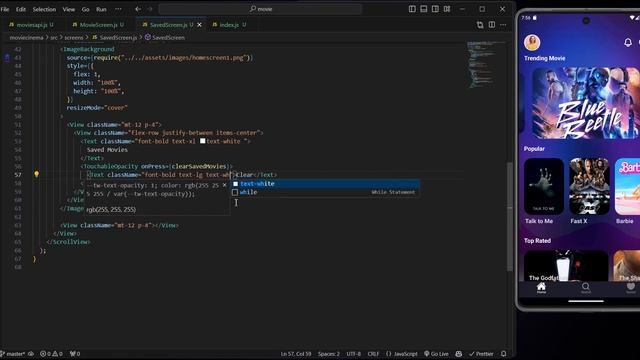This screenshot has height=360, width=640.
Task: Open the notifications bell in status bar
Action: click(x=504, y=354)
